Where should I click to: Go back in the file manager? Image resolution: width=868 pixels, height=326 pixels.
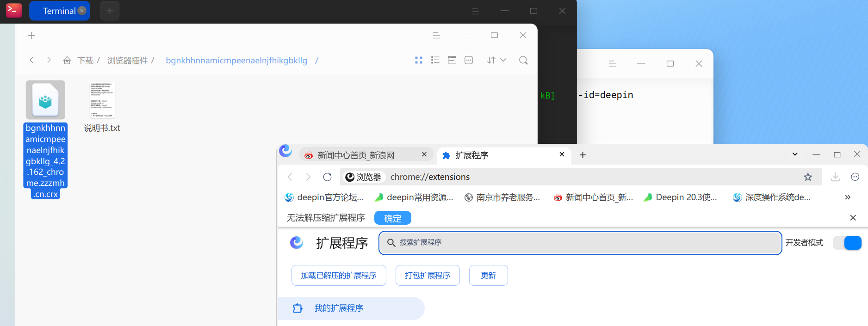point(31,60)
